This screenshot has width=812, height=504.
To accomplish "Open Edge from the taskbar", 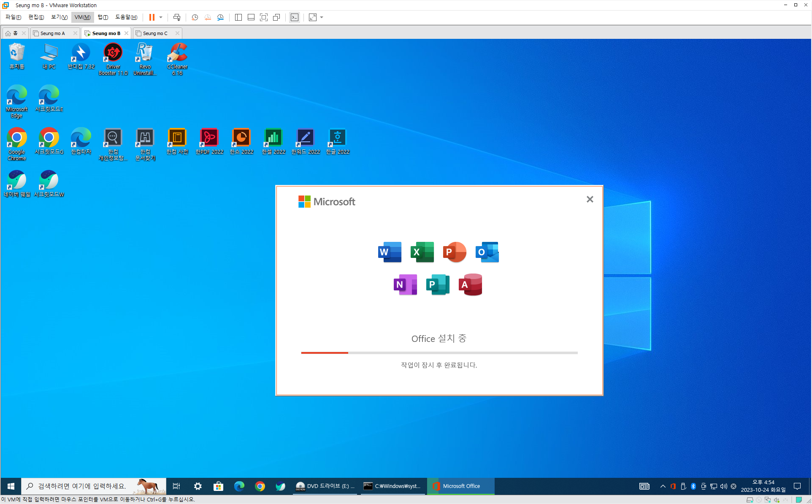I will point(239,486).
